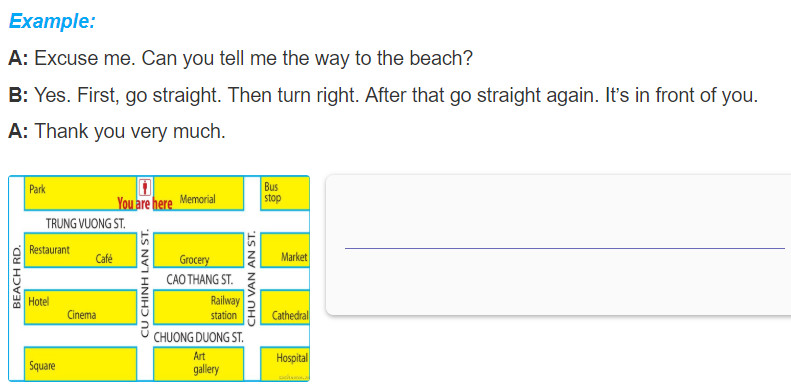Select the Square block on map
791x388 pixels.
pyautogui.click(x=80, y=364)
